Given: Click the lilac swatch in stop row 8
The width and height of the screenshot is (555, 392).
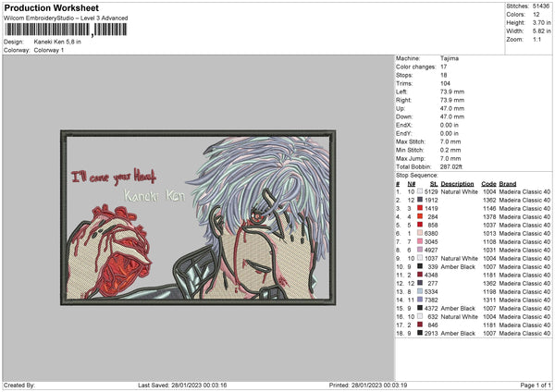Looking at the screenshot, I should click(420, 250).
